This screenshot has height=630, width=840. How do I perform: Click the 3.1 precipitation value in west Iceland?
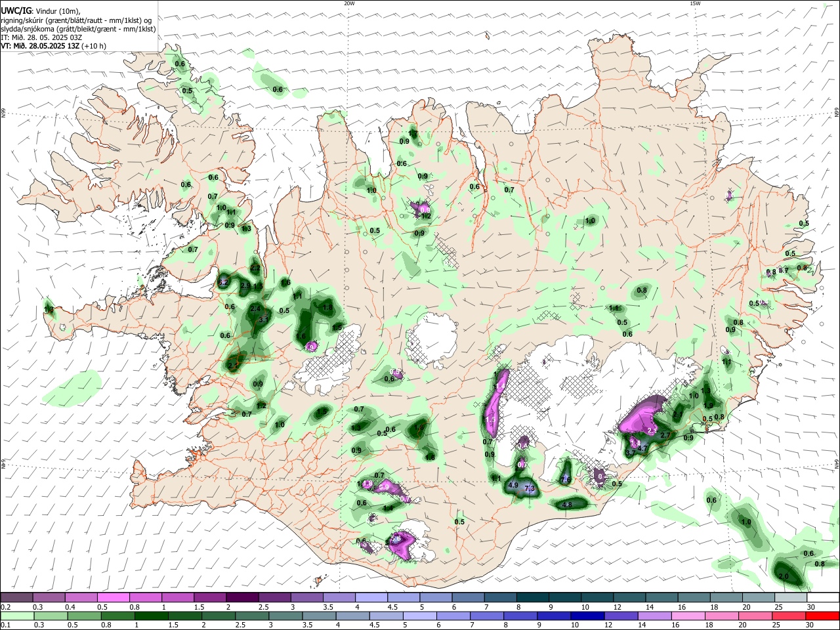tap(264, 320)
